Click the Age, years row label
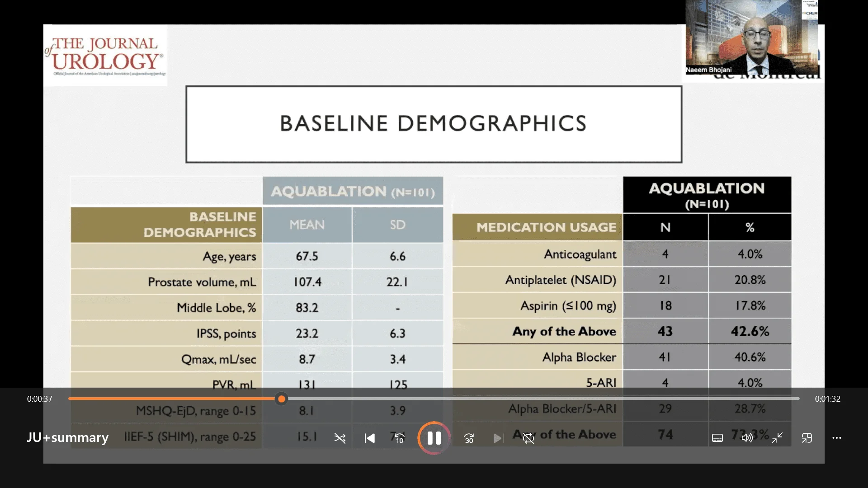 click(229, 256)
